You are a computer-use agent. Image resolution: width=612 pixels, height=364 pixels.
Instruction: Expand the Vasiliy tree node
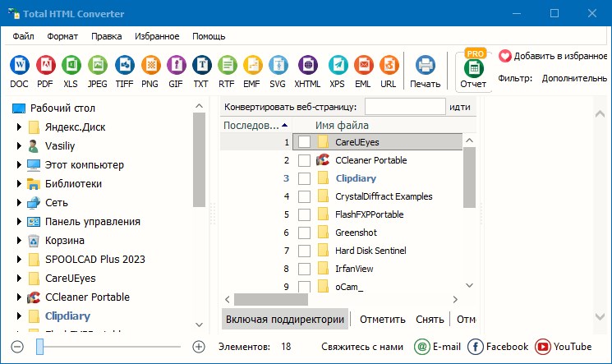[19, 145]
